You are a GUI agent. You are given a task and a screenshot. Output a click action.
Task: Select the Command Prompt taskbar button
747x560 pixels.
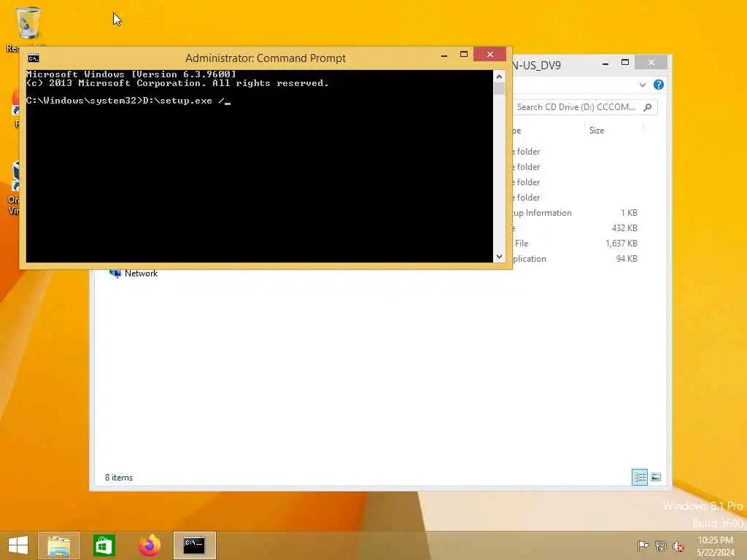click(194, 545)
